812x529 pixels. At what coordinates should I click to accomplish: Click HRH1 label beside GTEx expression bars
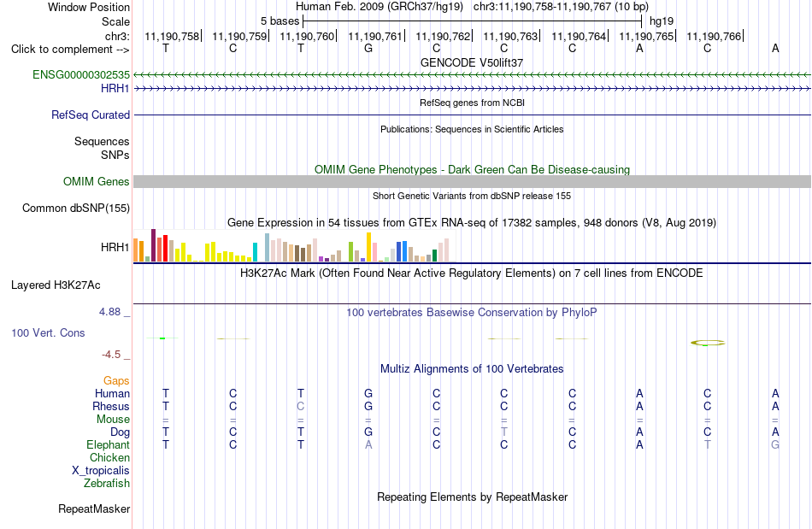[115, 248]
